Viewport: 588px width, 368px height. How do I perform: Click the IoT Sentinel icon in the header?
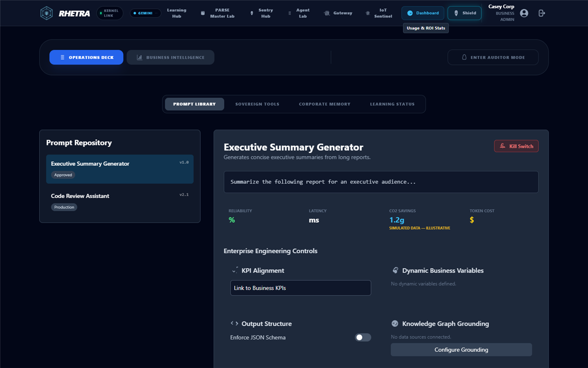click(x=368, y=13)
